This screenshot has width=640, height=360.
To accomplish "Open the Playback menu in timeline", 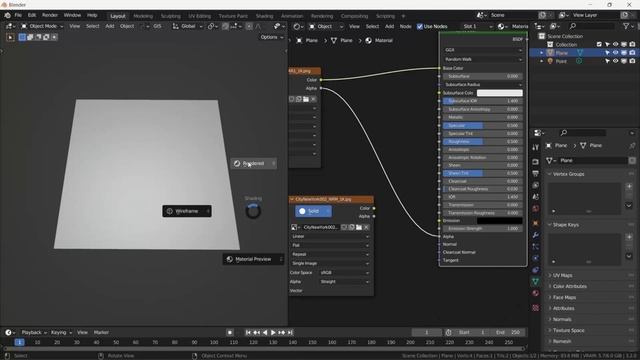I will 33,332.
